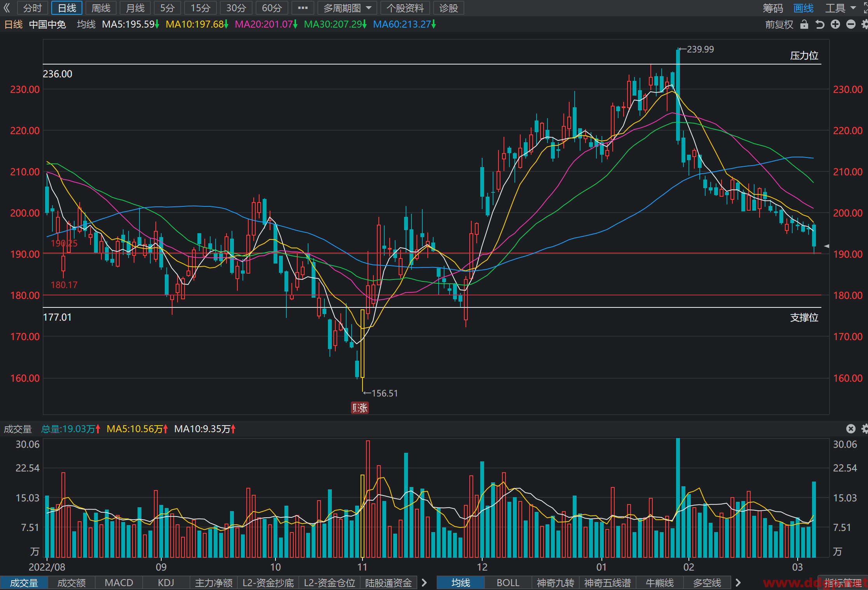Open 个股资料 stock information

pyautogui.click(x=405, y=8)
